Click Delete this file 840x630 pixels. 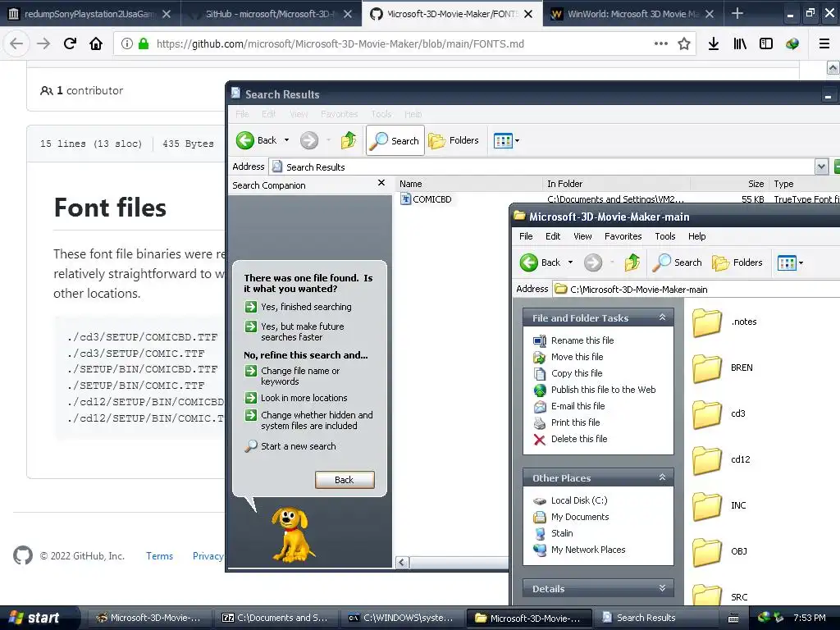571,440
